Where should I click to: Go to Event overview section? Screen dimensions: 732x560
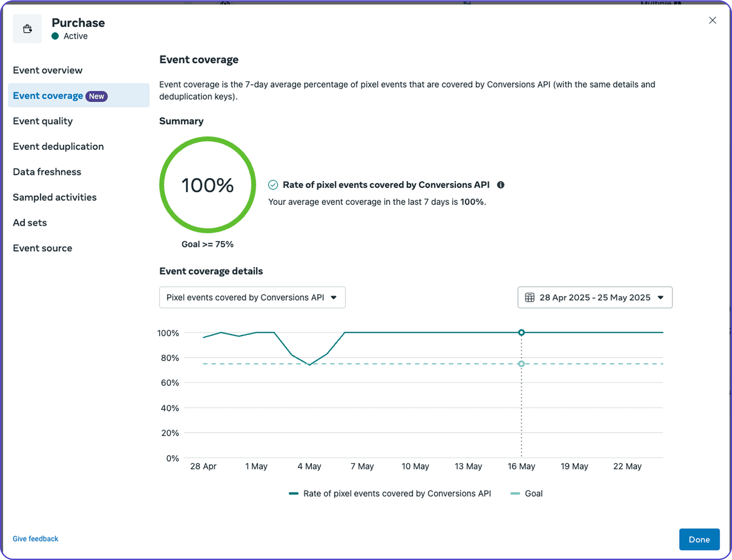(x=48, y=70)
